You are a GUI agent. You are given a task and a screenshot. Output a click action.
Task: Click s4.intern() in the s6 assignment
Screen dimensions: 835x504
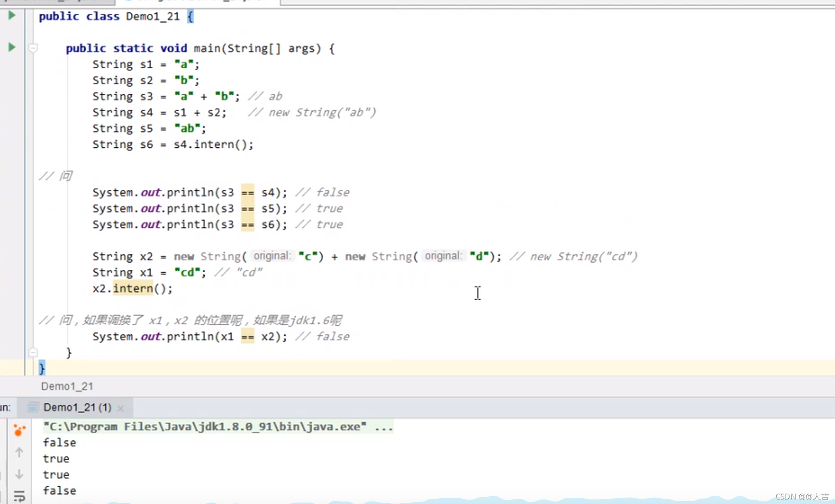[x=210, y=144]
